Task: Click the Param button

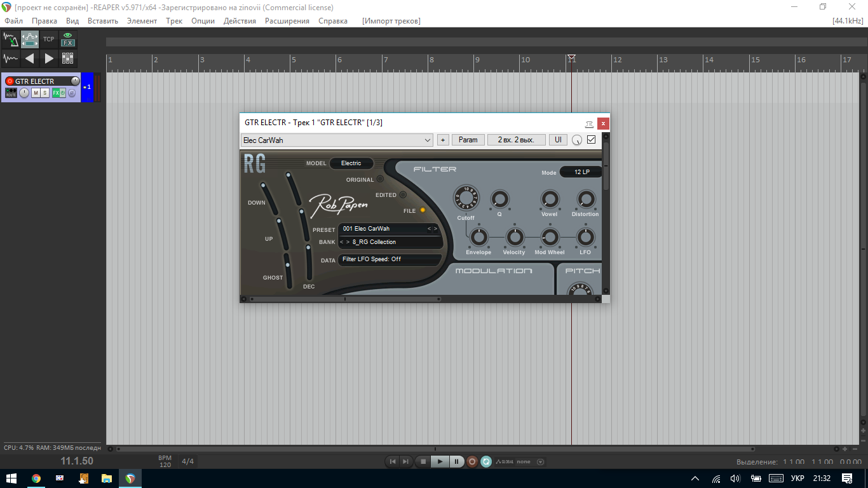Action: [468, 140]
